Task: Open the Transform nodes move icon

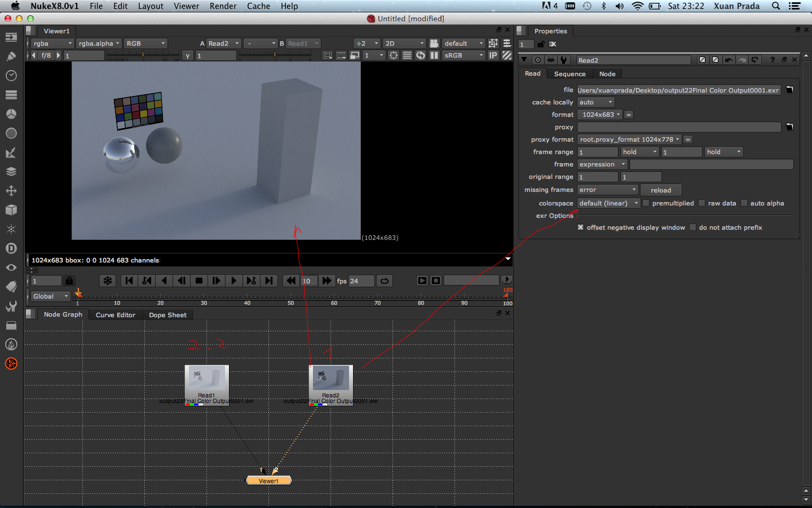Action: (x=11, y=191)
